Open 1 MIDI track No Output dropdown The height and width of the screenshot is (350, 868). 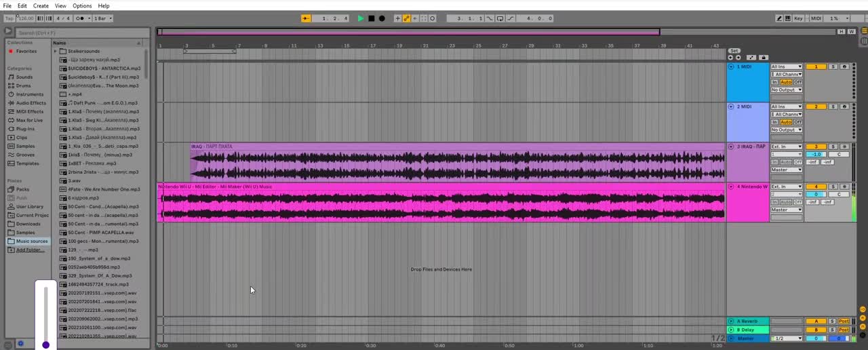click(x=787, y=90)
